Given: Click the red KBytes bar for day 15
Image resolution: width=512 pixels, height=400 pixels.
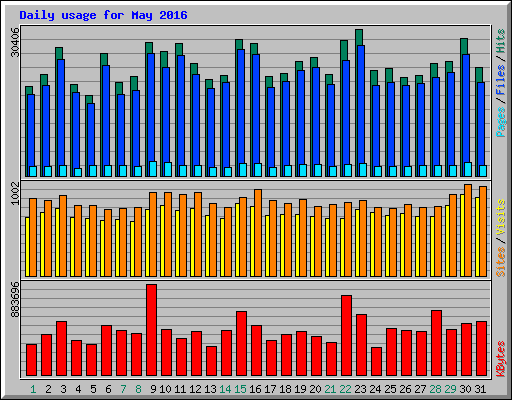Looking at the screenshot, I should 242,344.
